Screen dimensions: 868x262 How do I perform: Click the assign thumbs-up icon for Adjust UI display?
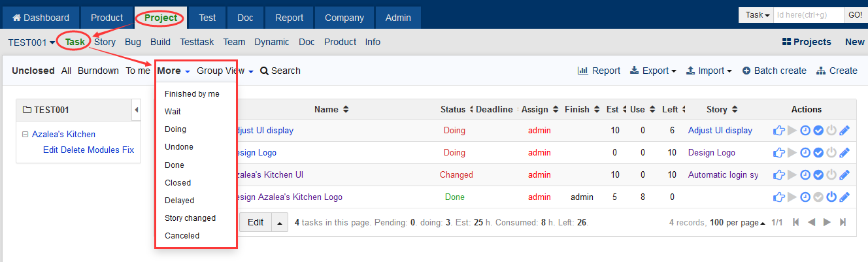(778, 131)
